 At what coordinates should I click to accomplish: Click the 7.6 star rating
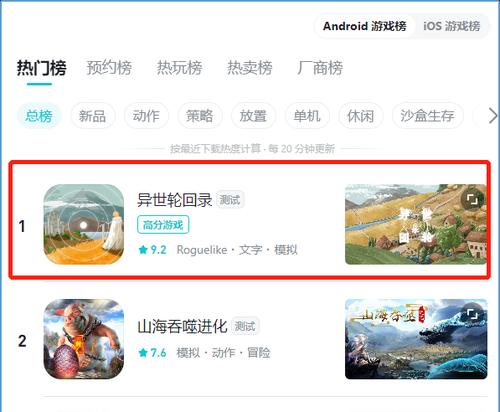152,352
